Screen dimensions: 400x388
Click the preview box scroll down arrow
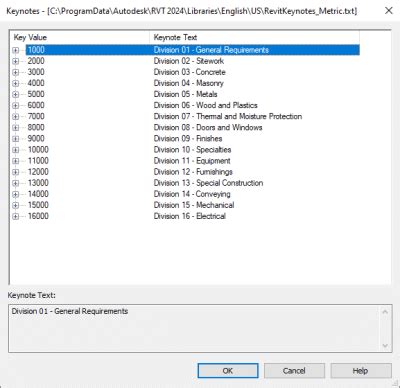[x=385, y=345]
